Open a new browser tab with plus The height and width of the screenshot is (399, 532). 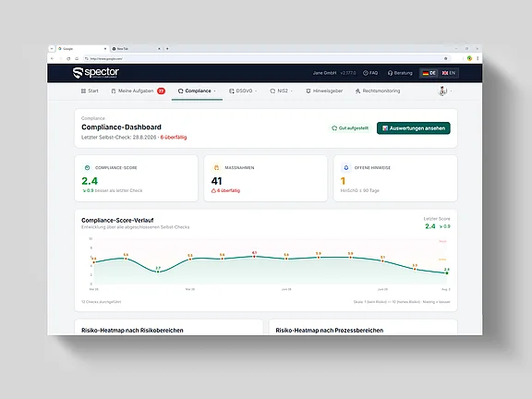point(167,49)
